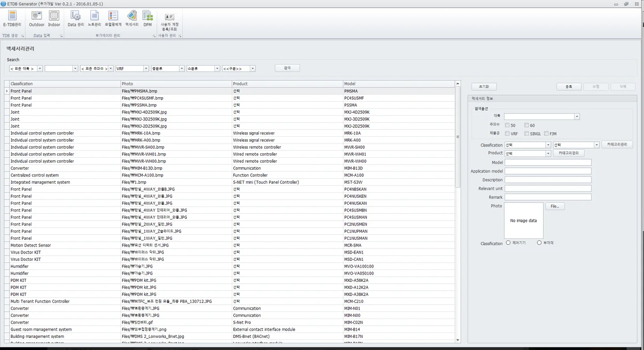Open 사용자 계정 등록/조회 user accounts
The height and width of the screenshot is (350, 644).
[x=170, y=22]
